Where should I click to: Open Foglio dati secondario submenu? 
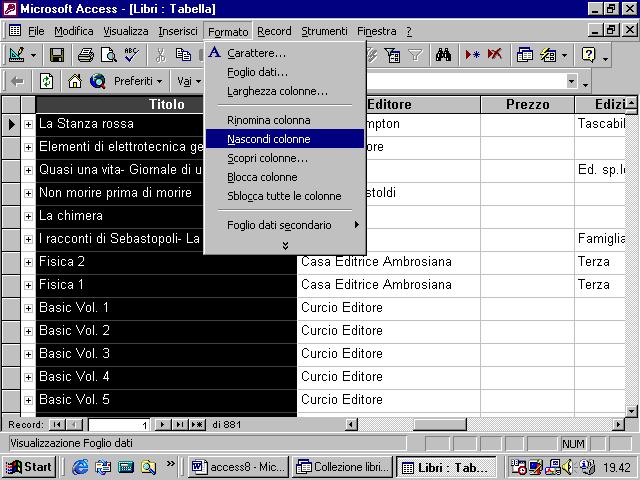pyautogui.click(x=285, y=225)
